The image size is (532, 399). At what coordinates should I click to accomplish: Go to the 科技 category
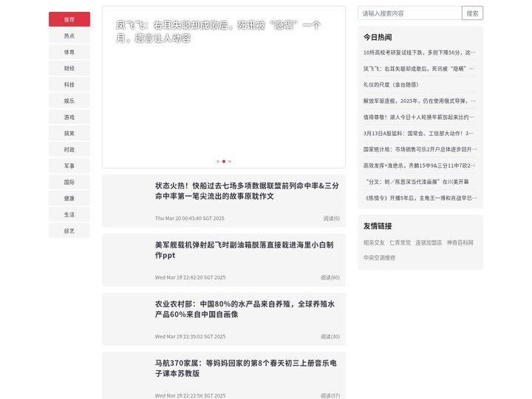click(69, 84)
